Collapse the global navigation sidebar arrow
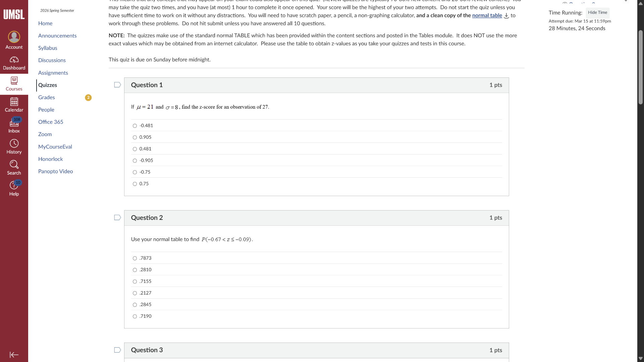The height and width of the screenshot is (362, 644). (x=14, y=355)
